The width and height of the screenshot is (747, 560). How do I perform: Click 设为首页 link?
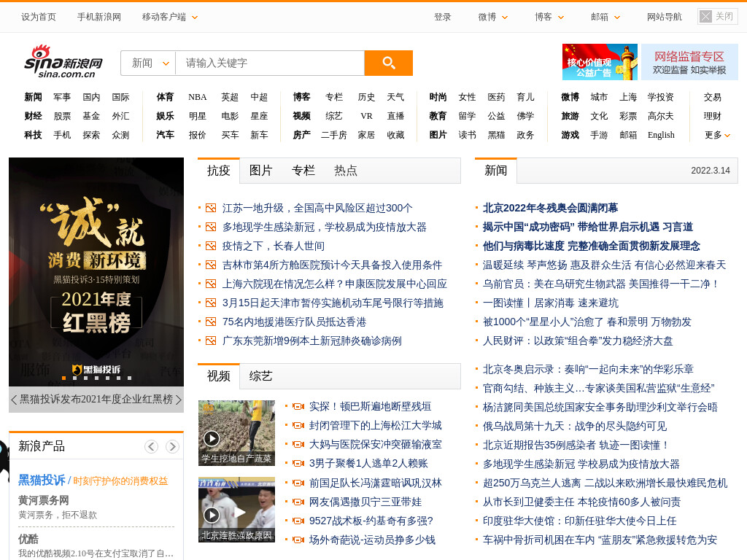(38, 17)
